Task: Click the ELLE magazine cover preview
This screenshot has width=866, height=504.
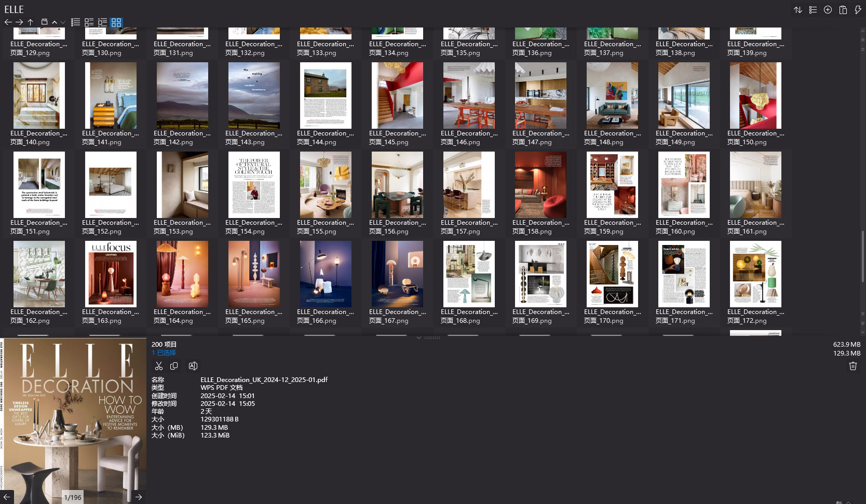Action: 73,421
